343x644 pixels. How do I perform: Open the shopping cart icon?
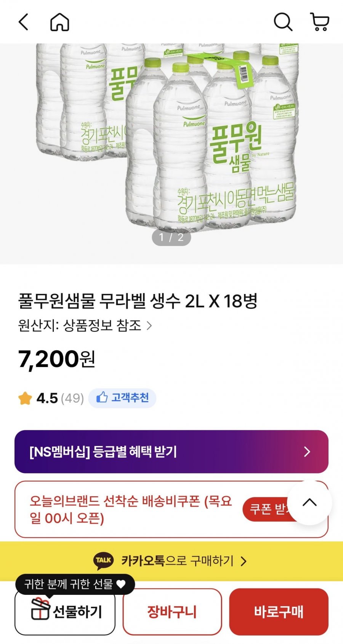pyautogui.click(x=320, y=22)
